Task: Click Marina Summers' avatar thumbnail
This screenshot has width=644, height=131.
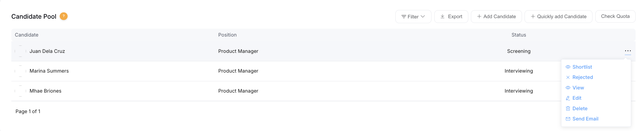Action: [21, 71]
